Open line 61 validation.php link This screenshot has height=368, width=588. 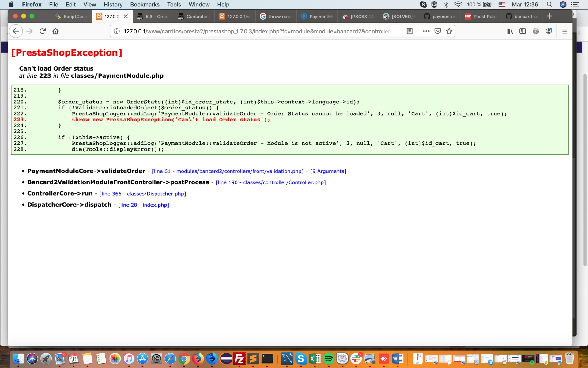pyautogui.click(x=228, y=171)
